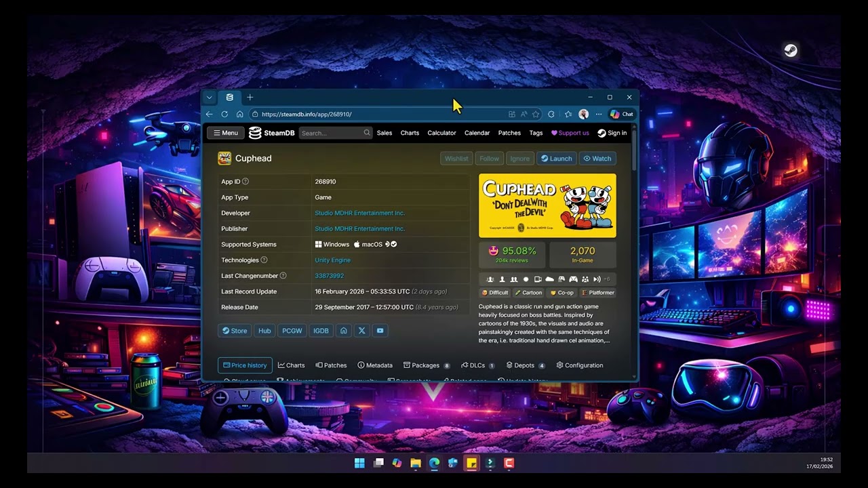
Task: Refresh the browser page
Action: pyautogui.click(x=224, y=114)
